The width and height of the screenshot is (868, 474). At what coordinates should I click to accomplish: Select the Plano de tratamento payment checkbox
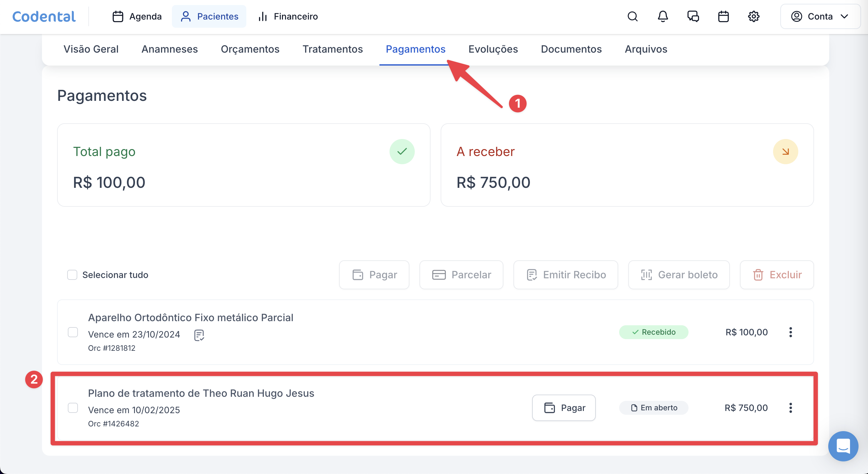73,408
